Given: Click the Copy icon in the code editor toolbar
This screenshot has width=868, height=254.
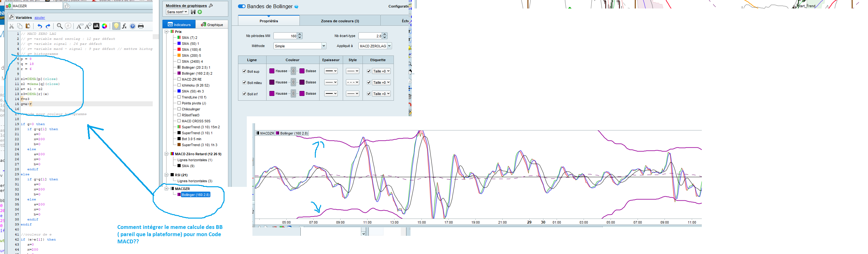Looking at the screenshot, I should click(x=20, y=26).
